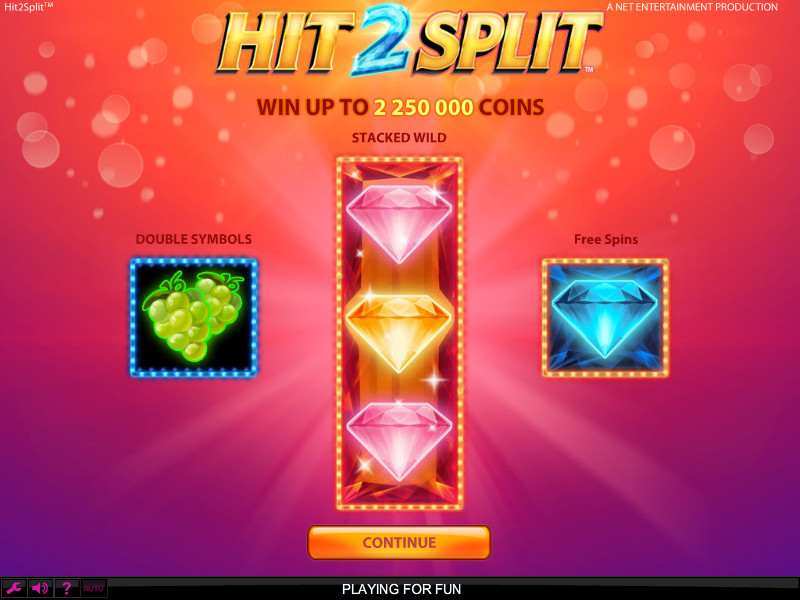Open the wrench settings menu
800x600 pixels.
(14, 588)
